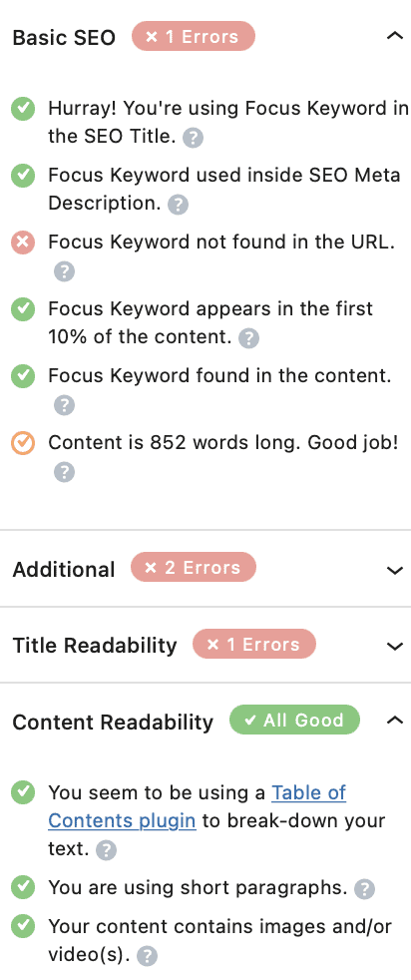Click help icon beside short paragraphs
The image size is (411, 980).
tap(364, 889)
